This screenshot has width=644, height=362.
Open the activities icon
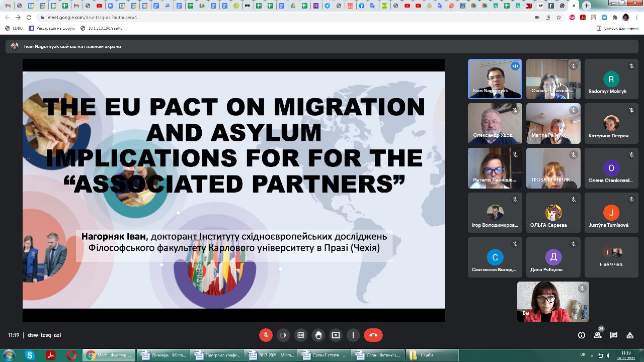point(629,335)
